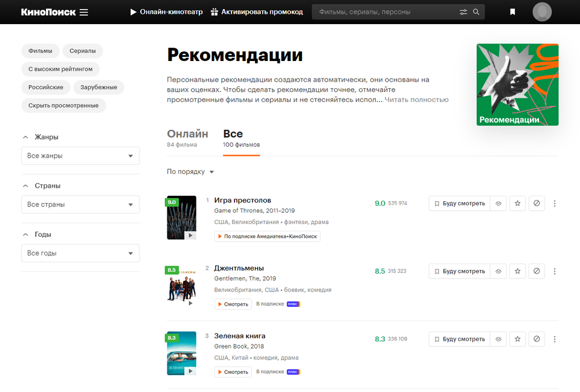This screenshot has width=580, height=392.
Task: Click the КиноПоиск logo
Action: click(48, 12)
